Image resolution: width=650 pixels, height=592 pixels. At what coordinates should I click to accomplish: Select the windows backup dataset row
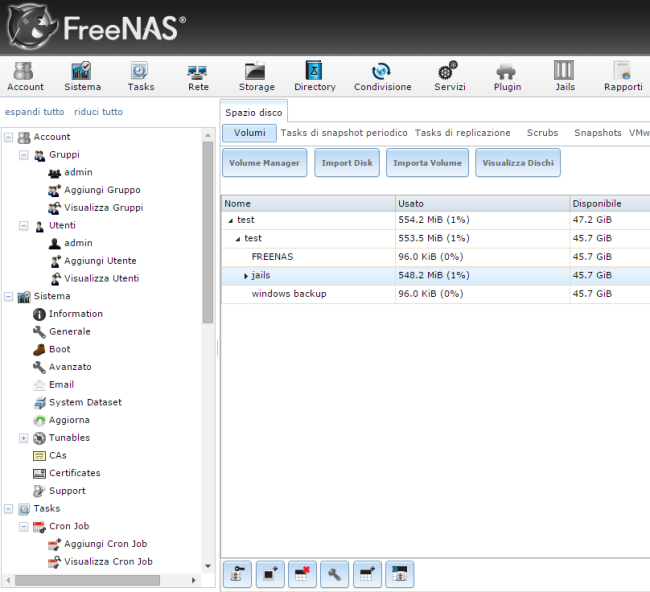(436, 294)
